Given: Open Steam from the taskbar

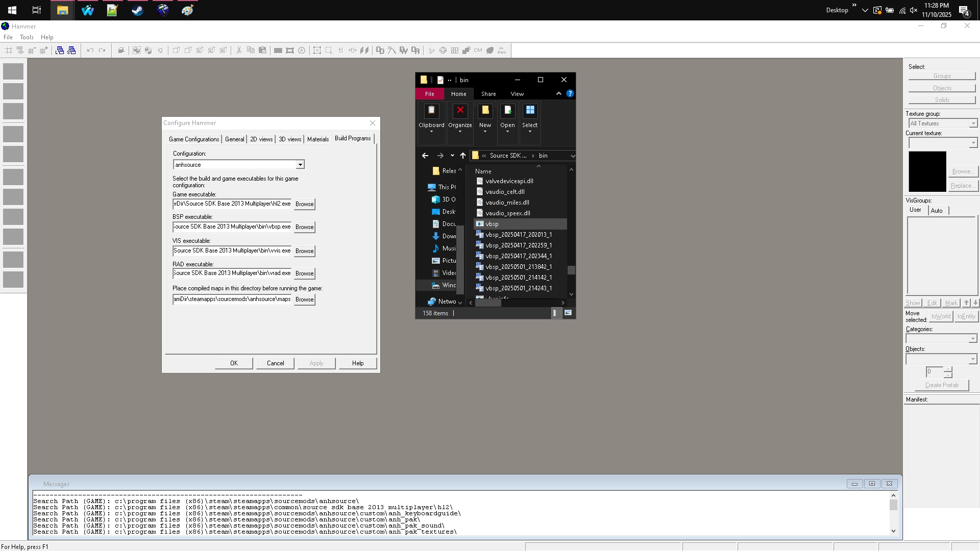Looking at the screenshot, I should coord(137,10).
